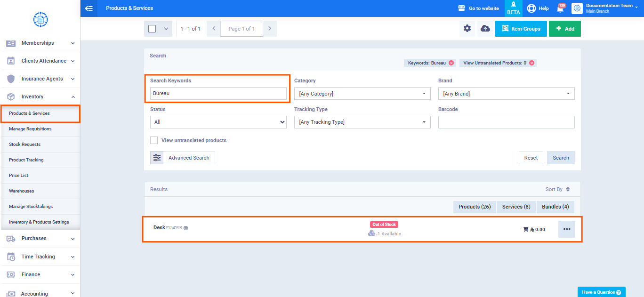
Task: Tick the select-all checkbox in toolbar
Action: [152, 29]
